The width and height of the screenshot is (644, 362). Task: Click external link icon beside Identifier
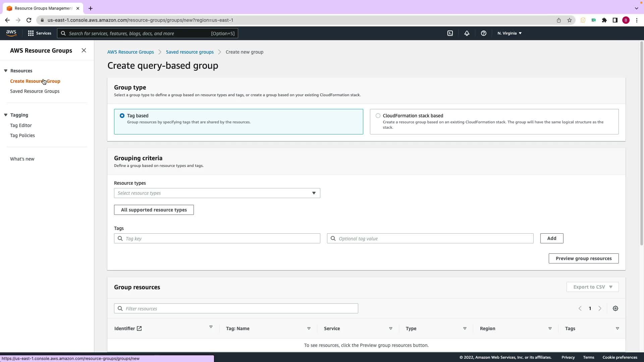(x=139, y=328)
